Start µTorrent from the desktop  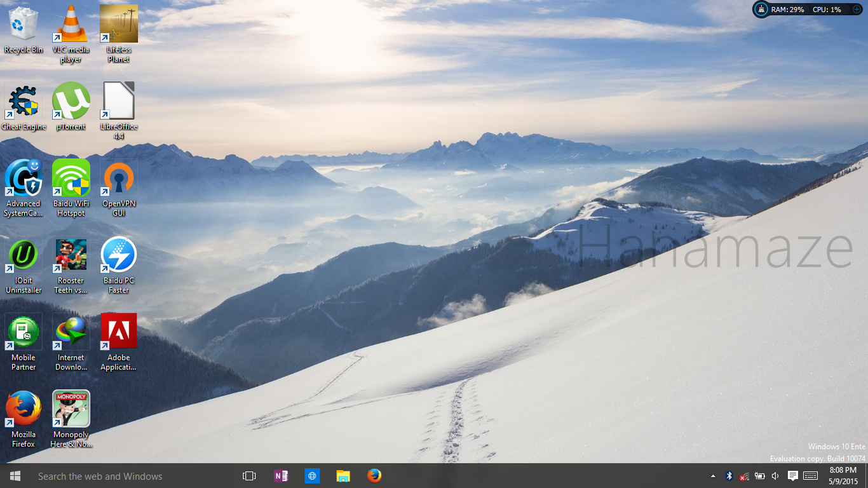point(71,100)
